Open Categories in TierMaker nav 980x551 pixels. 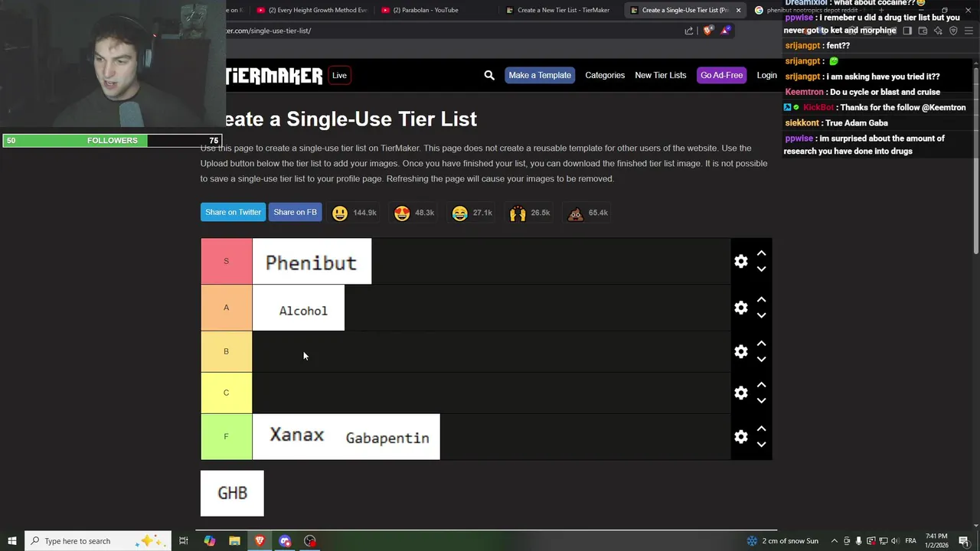[x=605, y=75]
